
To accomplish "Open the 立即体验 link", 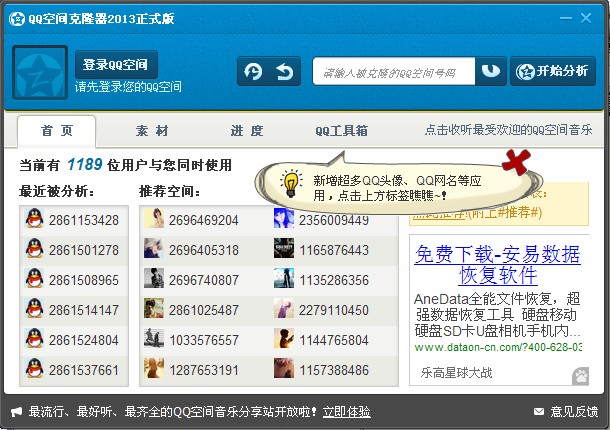I will tap(346, 411).
